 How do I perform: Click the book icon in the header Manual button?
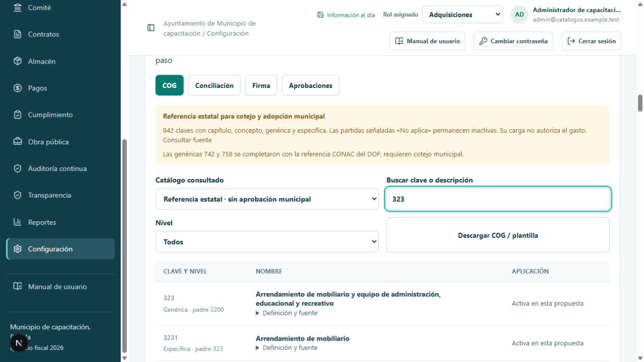pyautogui.click(x=400, y=41)
